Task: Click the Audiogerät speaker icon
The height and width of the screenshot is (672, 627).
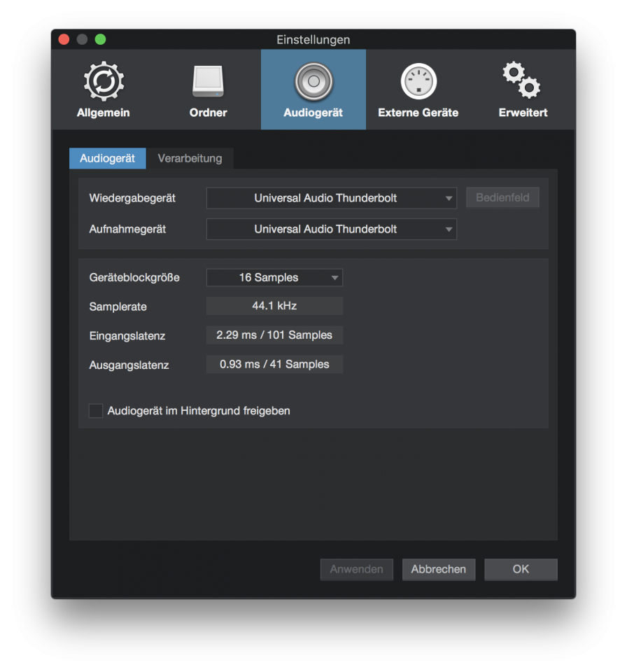Action: pyautogui.click(x=313, y=81)
